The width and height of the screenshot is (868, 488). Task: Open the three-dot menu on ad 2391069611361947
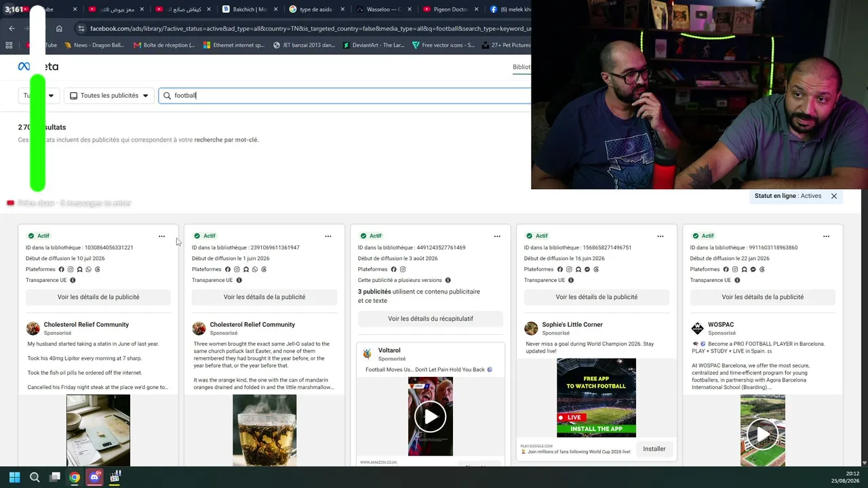pos(328,236)
